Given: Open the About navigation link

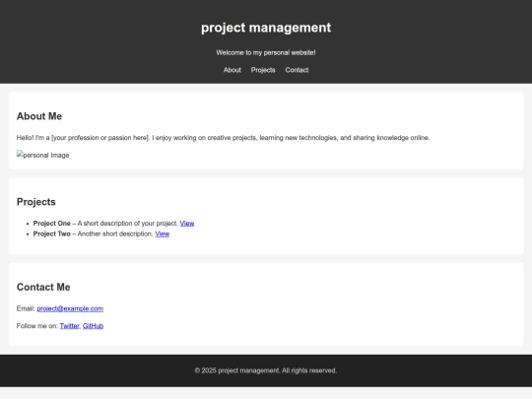Looking at the screenshot, I should [233, 70].
